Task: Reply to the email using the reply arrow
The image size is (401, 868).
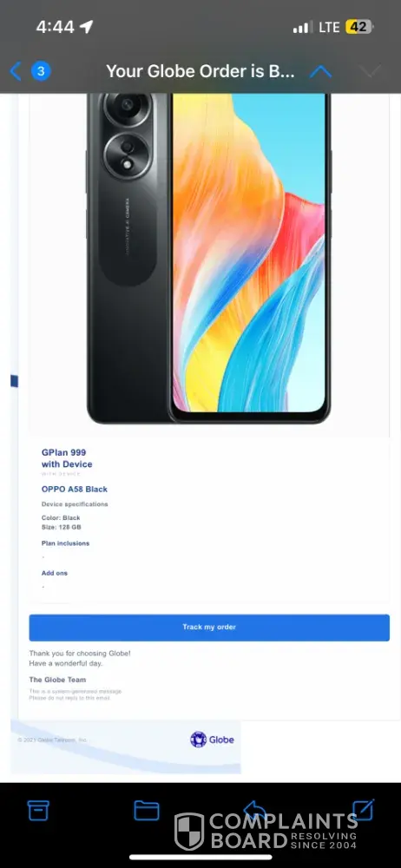Action: pyautogui.click(x=255, y=810)
